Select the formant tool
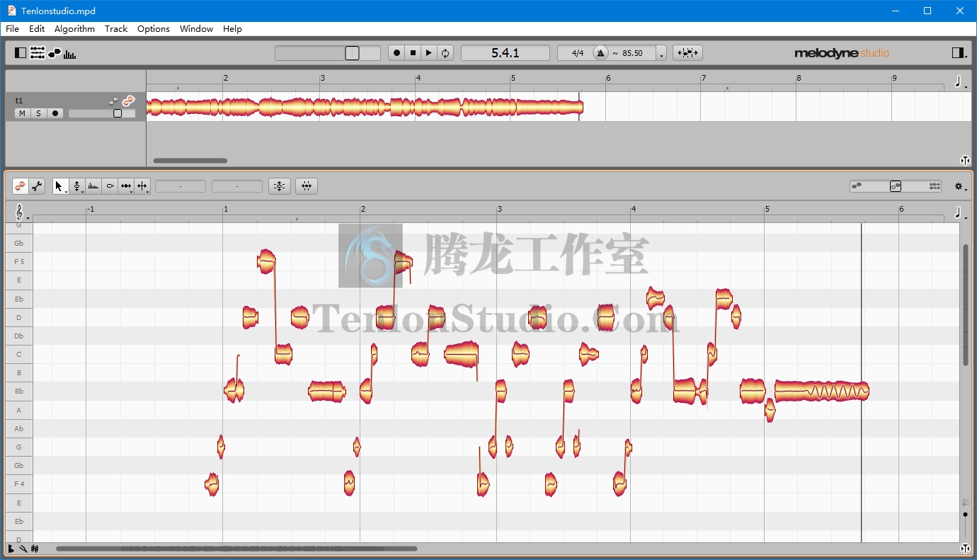The image size is (977, 560). [93, 186]
